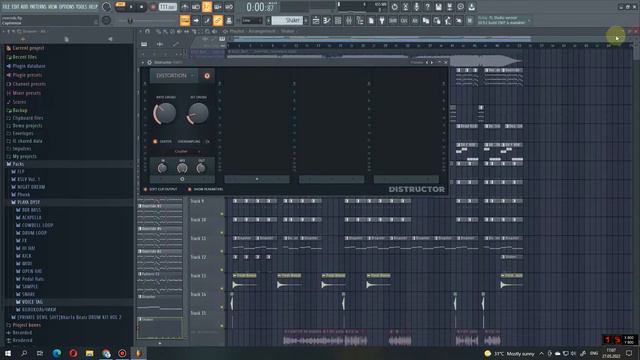Open the SNARE pattern selector

click(288, 20)
